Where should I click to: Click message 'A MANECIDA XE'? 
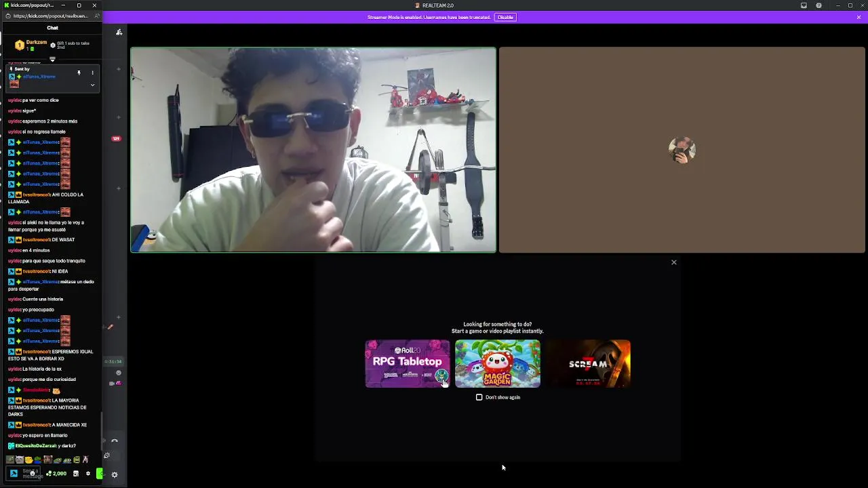[69, 425]
